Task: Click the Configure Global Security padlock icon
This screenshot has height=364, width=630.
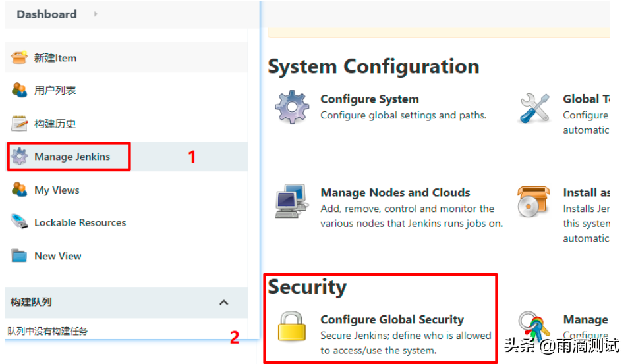Action: tap(292, 326)
